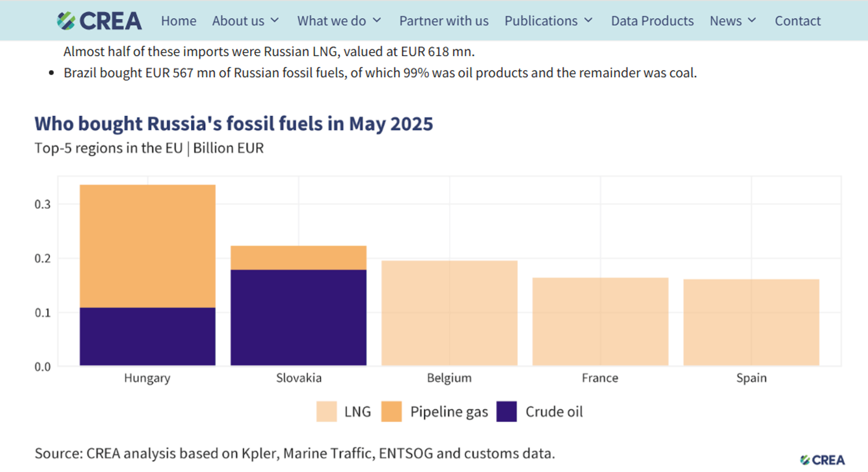Click the Belgium LNG bar
This screenshot has width=868, height=472.
click(x=449, y=312)
